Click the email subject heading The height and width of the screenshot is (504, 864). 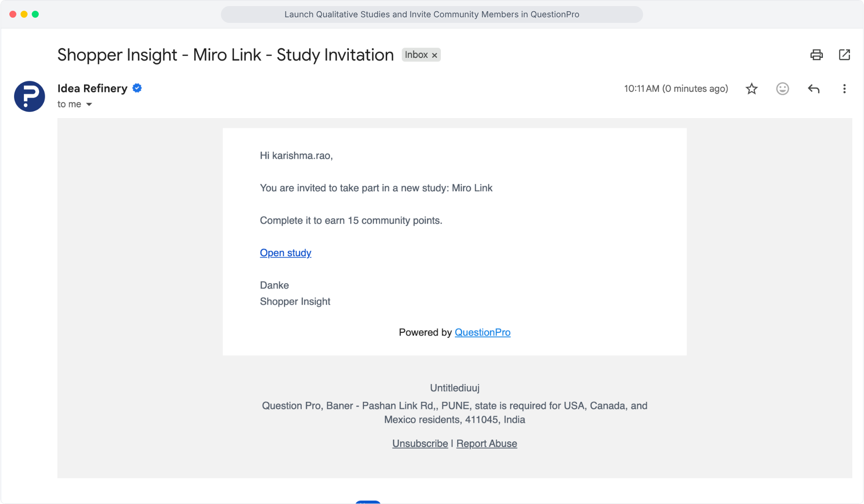point(226,55)
